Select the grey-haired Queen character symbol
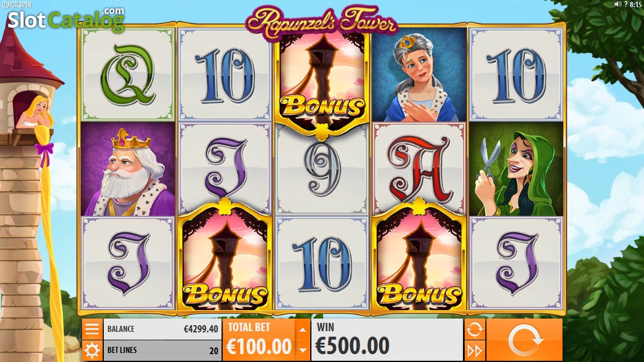This screenshot has height=362, width=644. click(419, 75)
